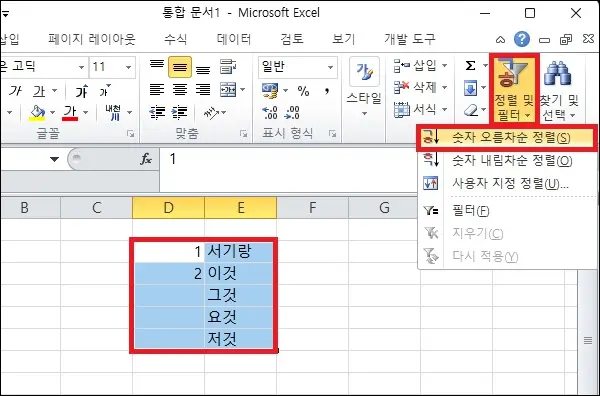
Task: Switch to the 데이터 tab
Action: [x=234, y=39]
